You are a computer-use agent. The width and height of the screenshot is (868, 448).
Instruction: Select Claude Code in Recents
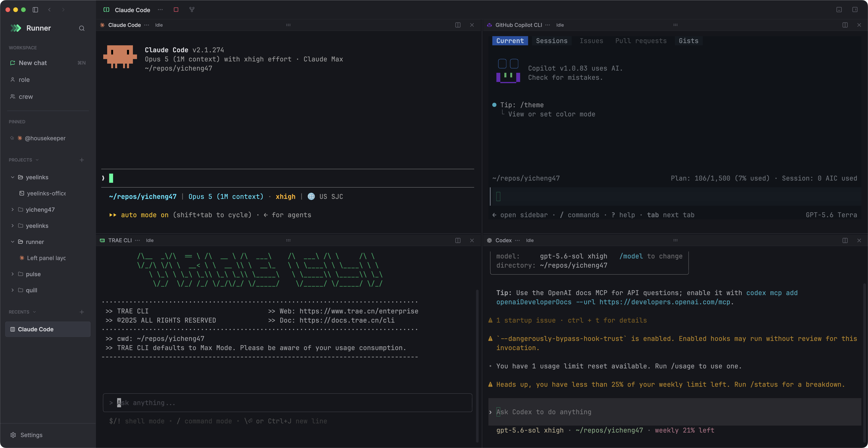coord(48,329)
